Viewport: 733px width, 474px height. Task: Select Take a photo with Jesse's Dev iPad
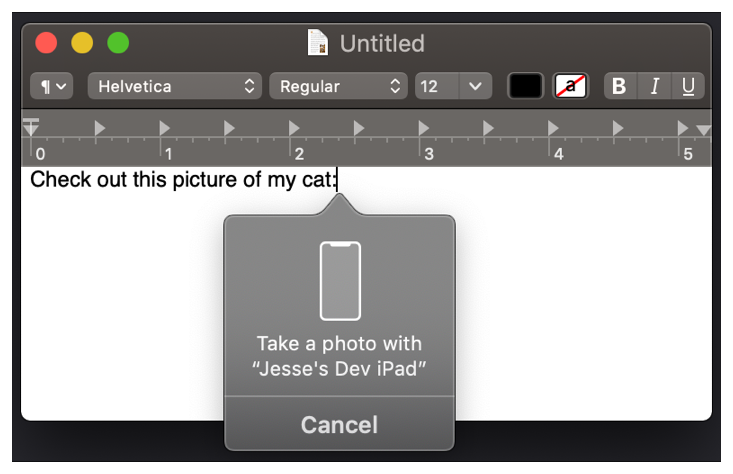click(339, 356)
